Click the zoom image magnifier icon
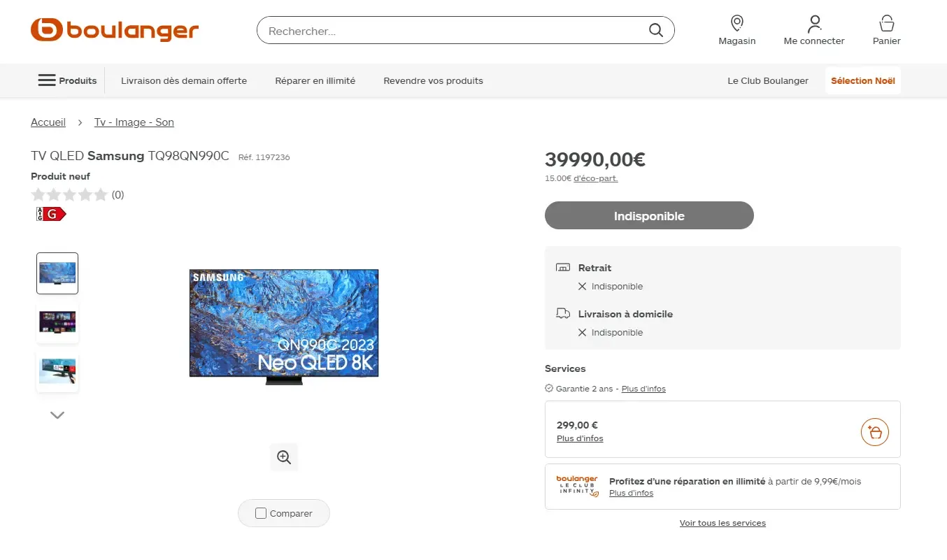This screenshot has height=560, width=947. pyautogui.click(x=284, y=457)
